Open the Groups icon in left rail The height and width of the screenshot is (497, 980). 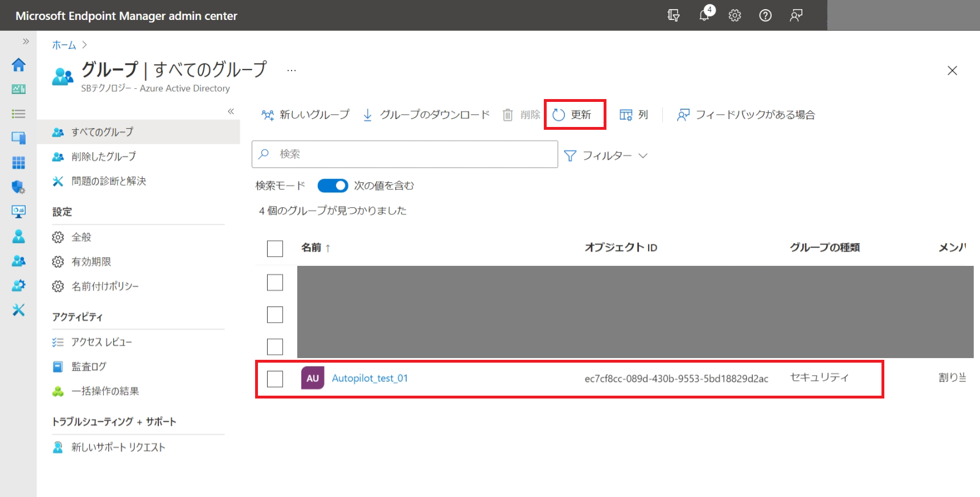point(18,261)
